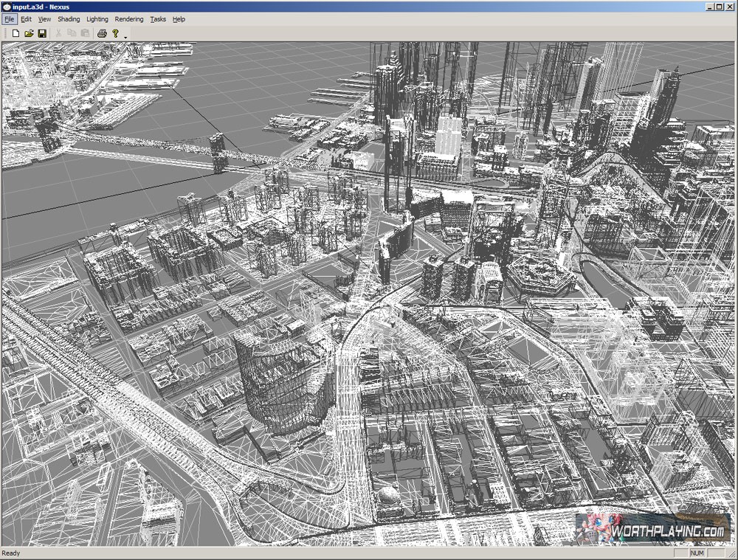Open the Help menu
Screen dimensions: 738x560
click(x=179, y=19)
